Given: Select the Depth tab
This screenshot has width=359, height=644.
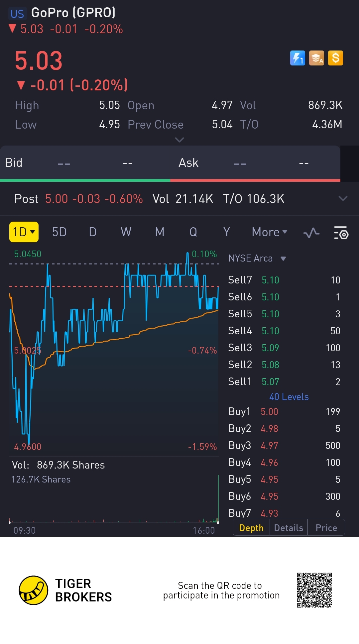Looking at the screenshot, I should [x=251, y=528].
